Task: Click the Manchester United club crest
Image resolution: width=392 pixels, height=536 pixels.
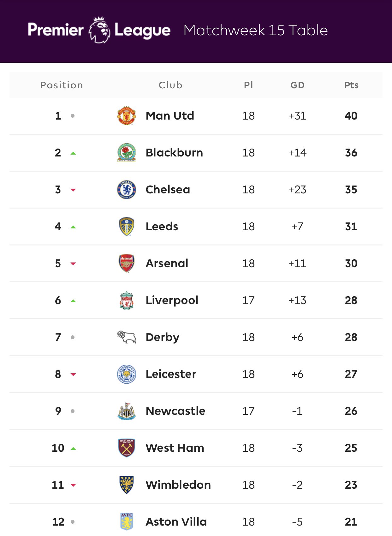Action: pos(127,116)
